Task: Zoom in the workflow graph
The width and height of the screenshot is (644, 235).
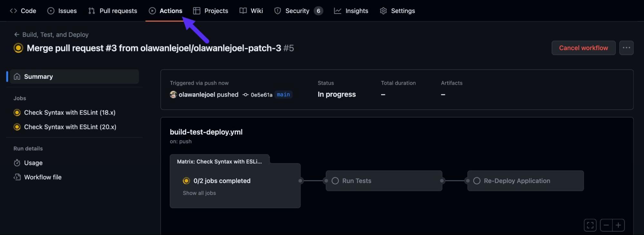Action: (x=618, y=225)
